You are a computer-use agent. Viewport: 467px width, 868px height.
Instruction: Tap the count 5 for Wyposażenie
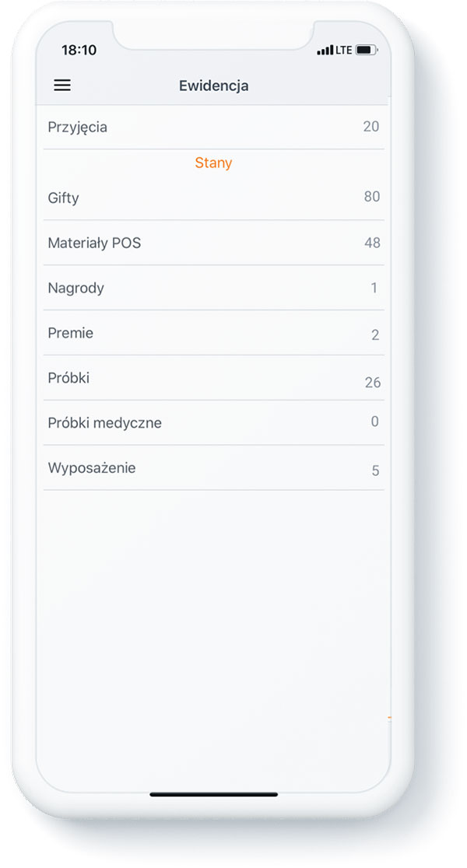click(x=375, y=471)
